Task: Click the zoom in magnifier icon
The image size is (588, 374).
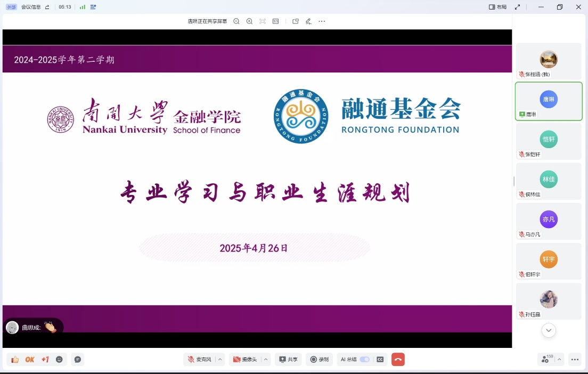Action: pyautogui.click(x=249, y=21)
